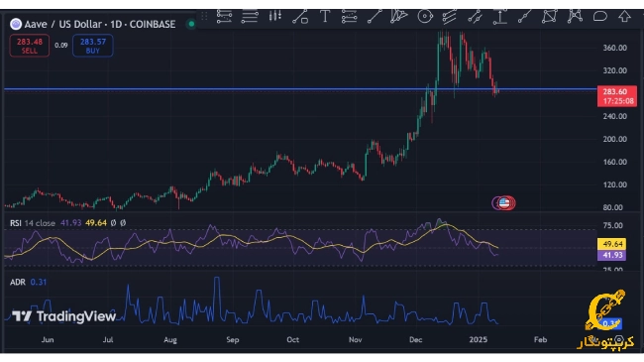Select the parallel channel tool
Viewport: 644px width, 362px height.
point(450,17)
